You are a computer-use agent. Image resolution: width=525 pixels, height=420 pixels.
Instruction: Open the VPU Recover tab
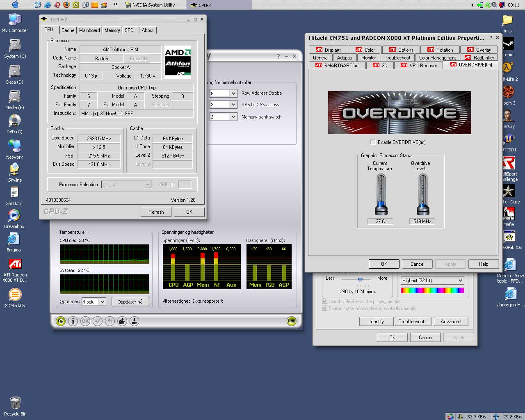(418, 65)
